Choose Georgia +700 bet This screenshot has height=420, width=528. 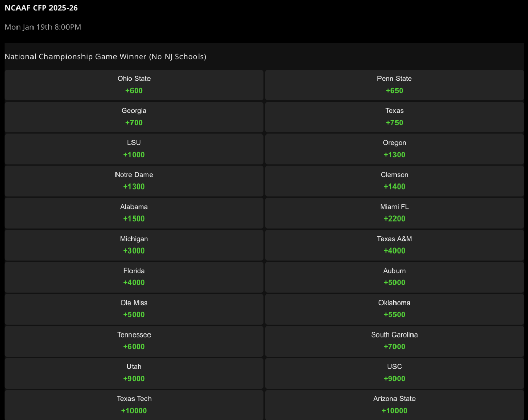tap(134, 117)
